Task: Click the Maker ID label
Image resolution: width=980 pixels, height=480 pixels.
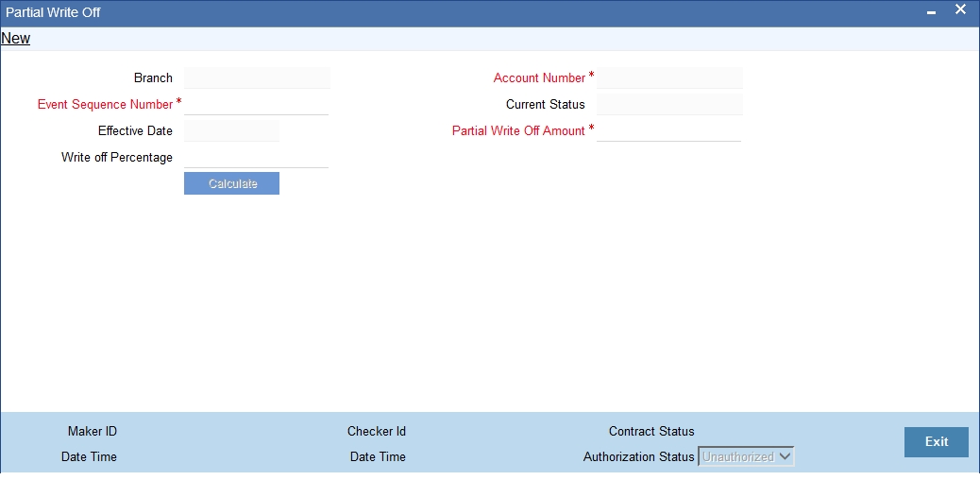Action: point(93,431)
